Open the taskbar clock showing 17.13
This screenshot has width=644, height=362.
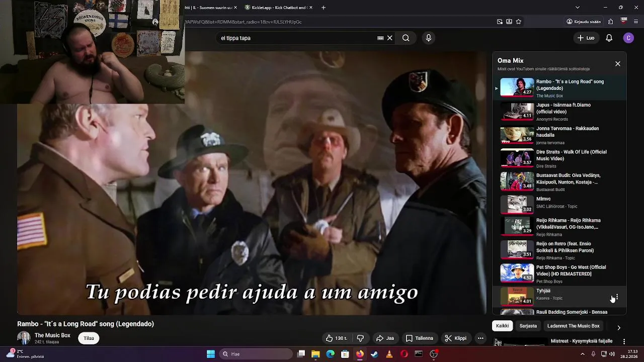628,354
